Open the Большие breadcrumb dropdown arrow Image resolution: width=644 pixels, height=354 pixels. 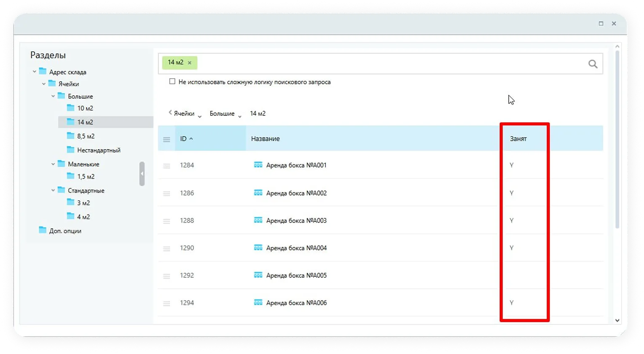240,116
